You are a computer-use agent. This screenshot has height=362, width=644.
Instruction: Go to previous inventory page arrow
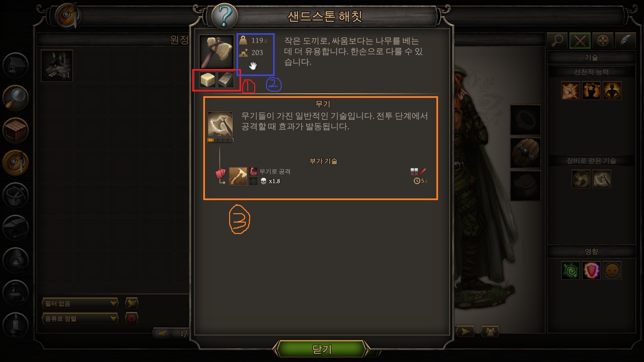click(162, 333)
